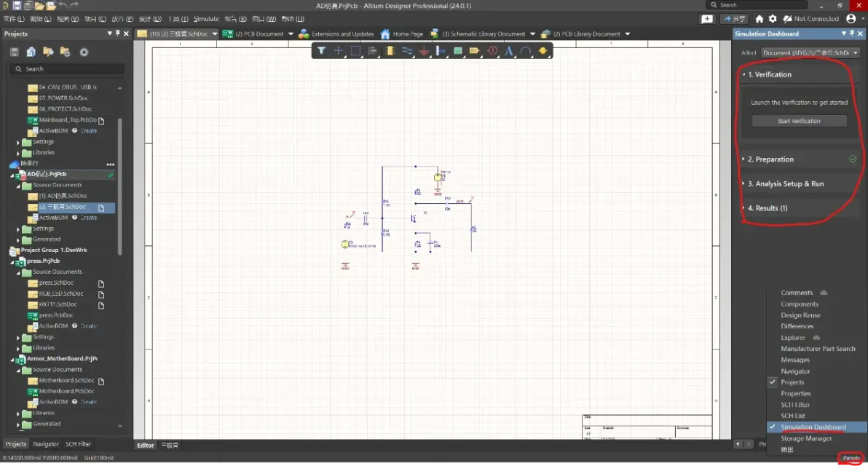This screenshot has width=868, height=466.
Task: Switch to the Home Page tab
Action: pyautogui.click(x=401, y=33)
